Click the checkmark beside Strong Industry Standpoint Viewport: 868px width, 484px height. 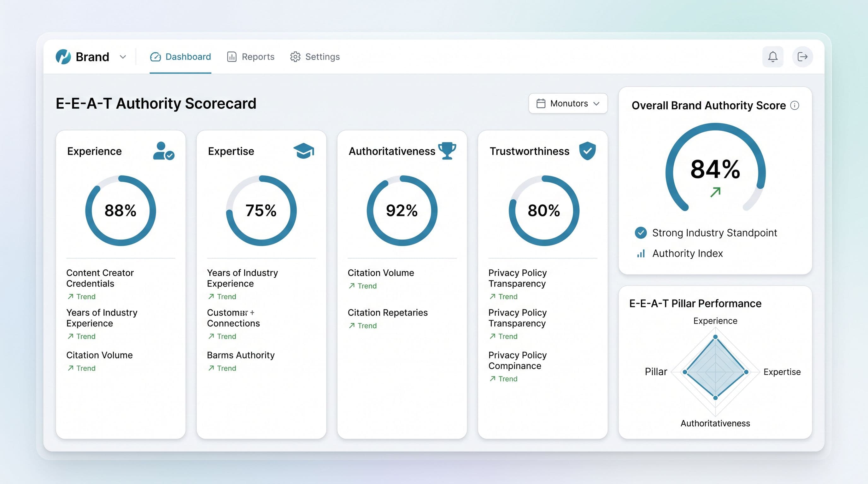tap(641, 233)
